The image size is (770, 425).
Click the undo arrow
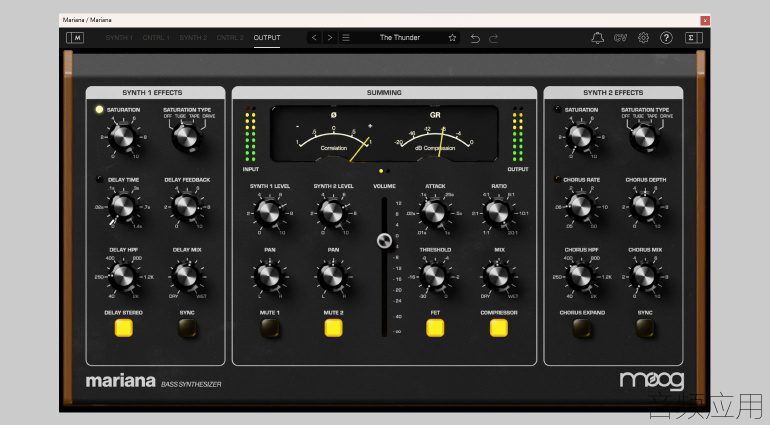pyautogui.click(x=475, y=38)
